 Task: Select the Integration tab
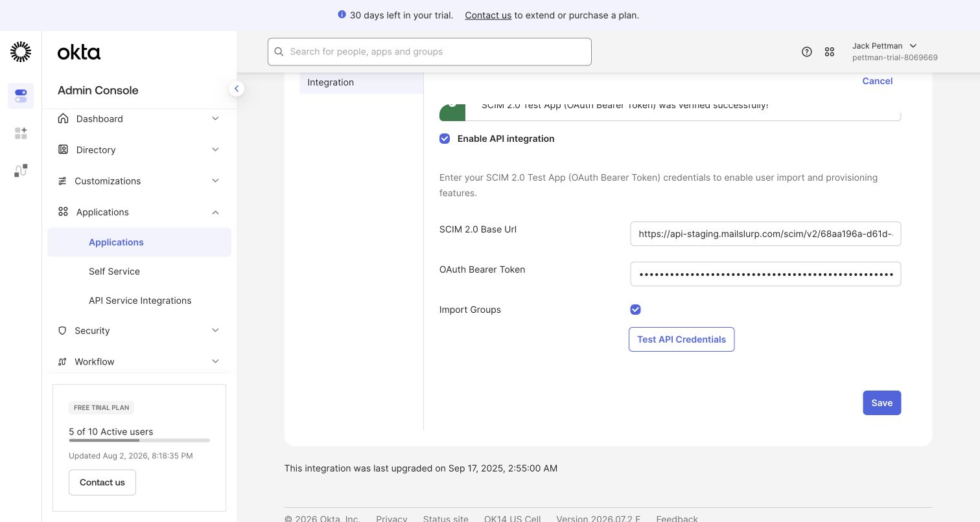(x=361, y=82)
